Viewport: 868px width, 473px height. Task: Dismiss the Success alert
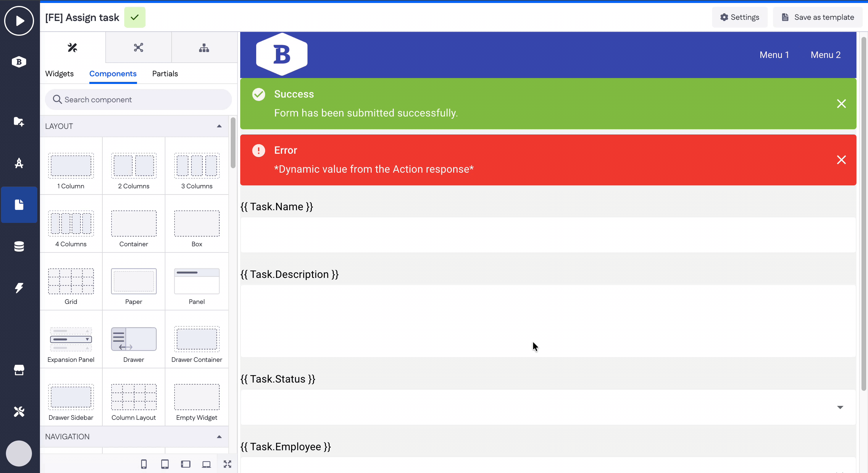pyautogui.click(x=841, y=104)
